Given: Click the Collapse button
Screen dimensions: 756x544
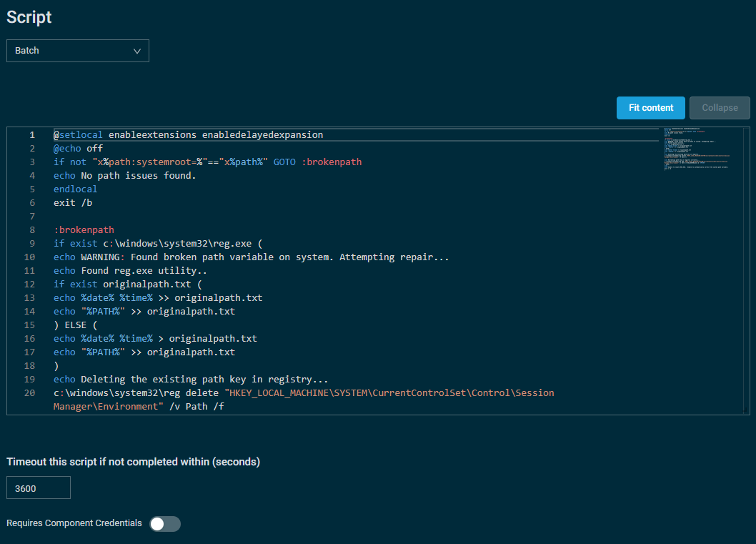Looking at the screenshot, I should point(720,108).
